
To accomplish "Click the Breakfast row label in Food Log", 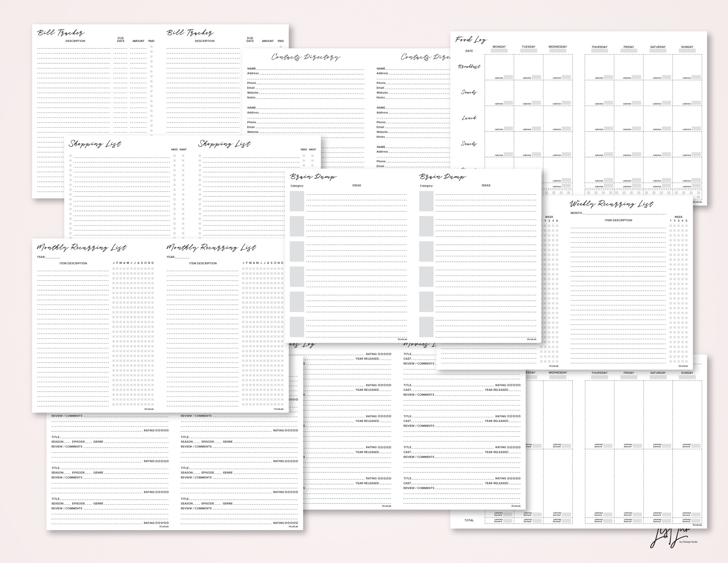I will coord(469,66).
